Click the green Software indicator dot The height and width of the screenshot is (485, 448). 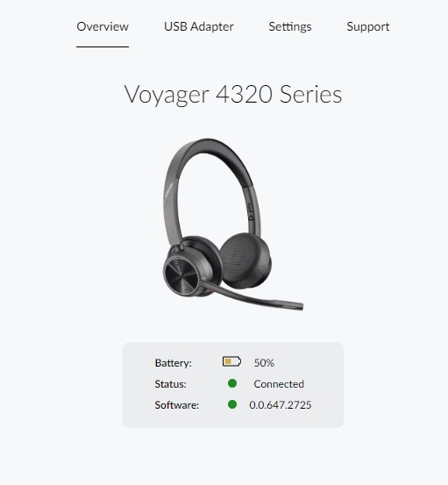click(x=232, y=404)
